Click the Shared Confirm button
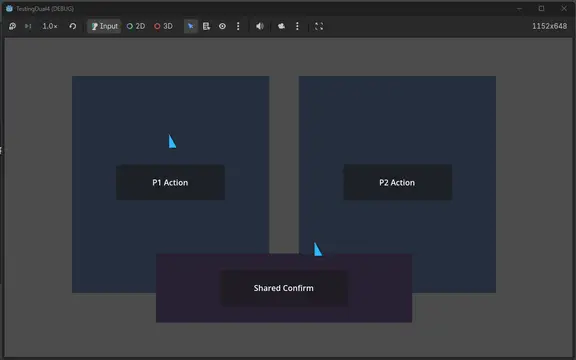Viewport: 576px width, 360px height. pos(284,288)
